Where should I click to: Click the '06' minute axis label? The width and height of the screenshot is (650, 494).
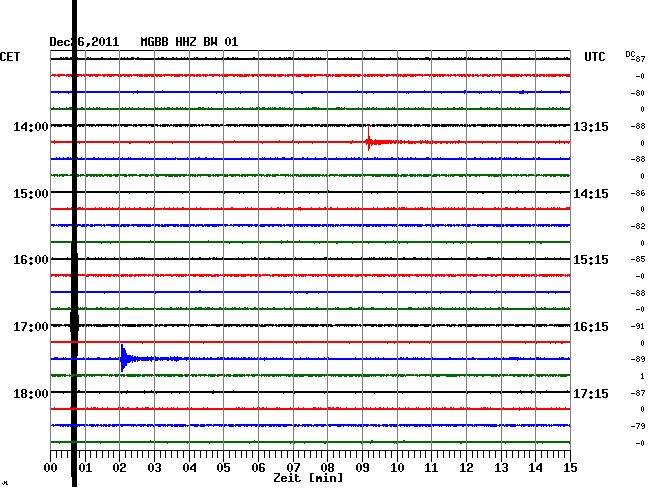258,468
